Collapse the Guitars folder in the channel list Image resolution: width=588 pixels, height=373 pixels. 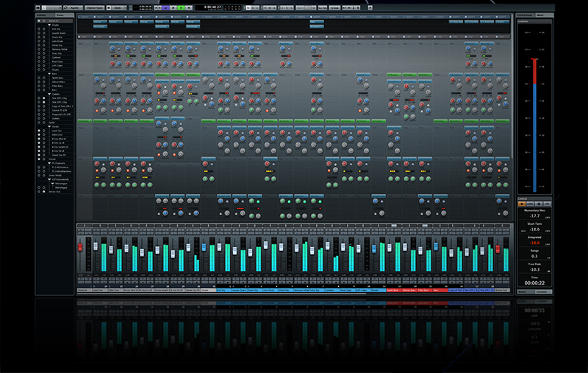click(x=49, y=94)
